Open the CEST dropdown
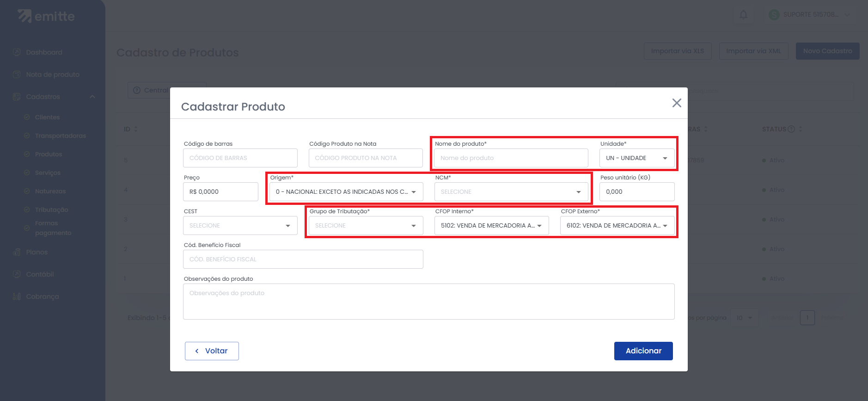 tap(240, 226)
